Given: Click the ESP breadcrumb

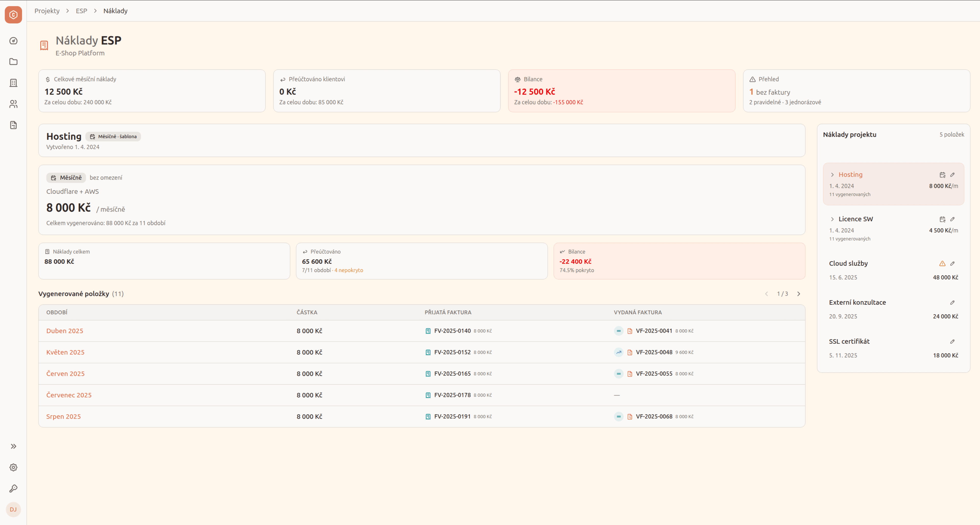Looking at the screenshot, I should [x=81, y=11].
